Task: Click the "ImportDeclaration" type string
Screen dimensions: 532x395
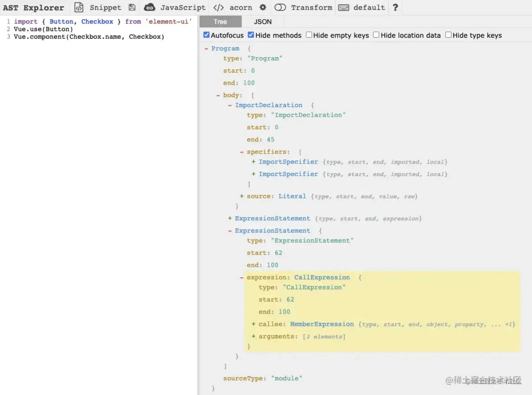Action: tap(308, 115)
